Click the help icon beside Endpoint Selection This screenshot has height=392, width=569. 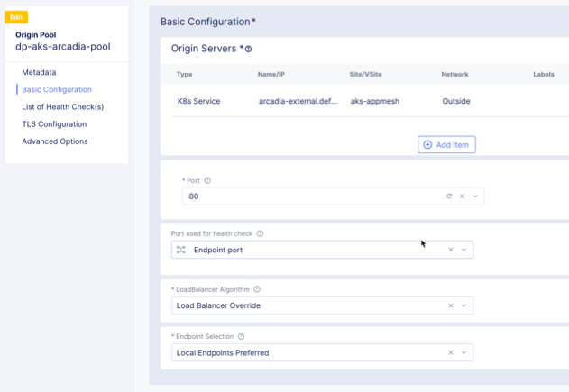click(241, 336)
